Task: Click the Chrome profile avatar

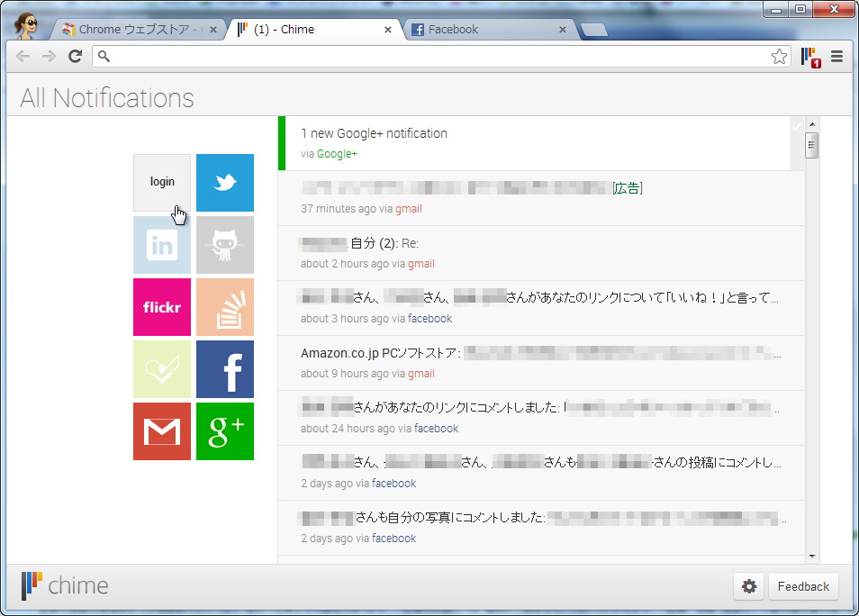Action: (26, 26)
